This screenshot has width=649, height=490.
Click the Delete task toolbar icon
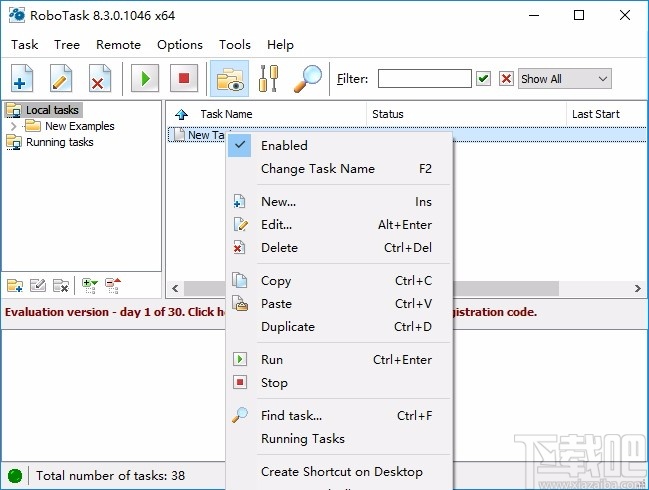click(100, 78)
